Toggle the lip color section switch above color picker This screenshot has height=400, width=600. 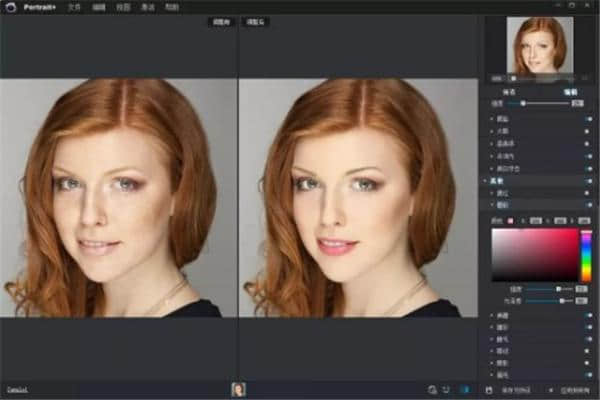(x=588, y=203)
